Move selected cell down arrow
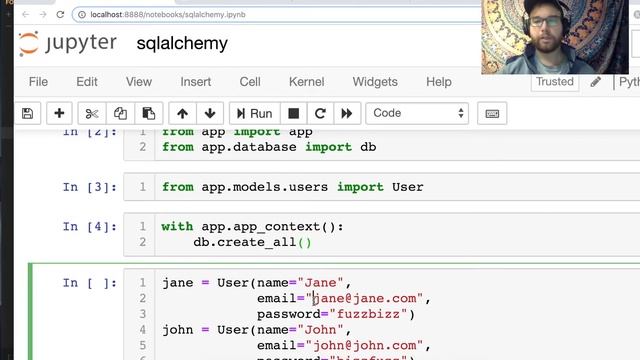640x360 pixels. [210, 113]
